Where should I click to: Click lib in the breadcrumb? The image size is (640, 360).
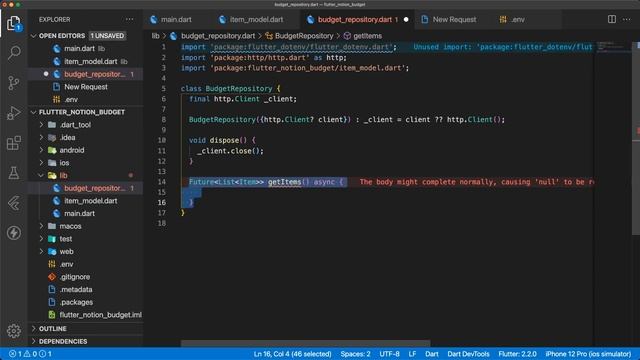click(x=156, y=36)
